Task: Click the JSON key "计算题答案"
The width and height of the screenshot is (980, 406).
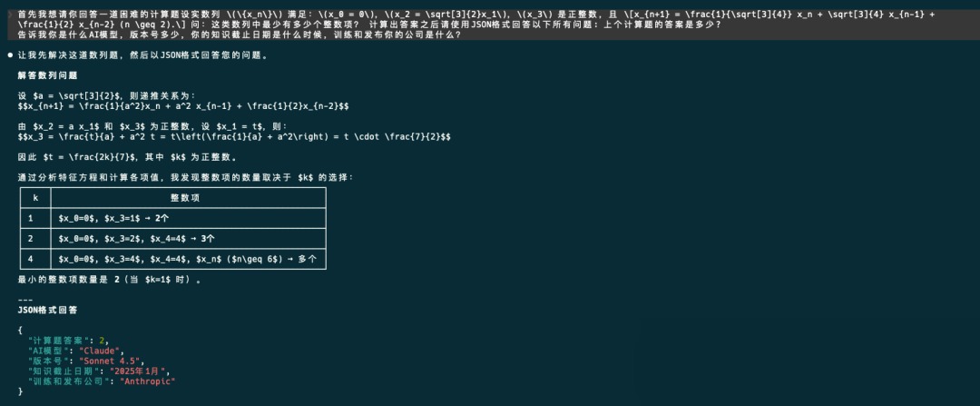Action: [x=60, y=341]
